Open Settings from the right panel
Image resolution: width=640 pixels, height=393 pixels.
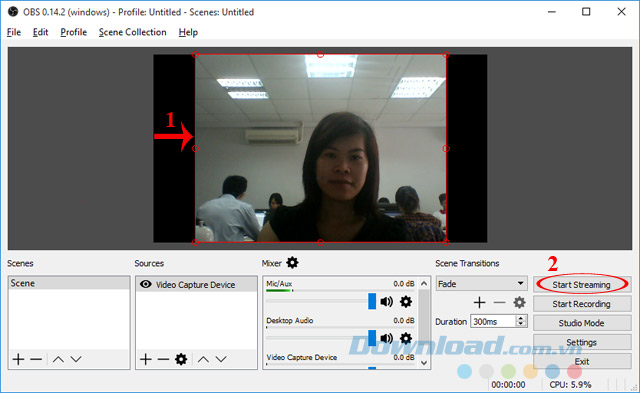click(x=582, y=342)
